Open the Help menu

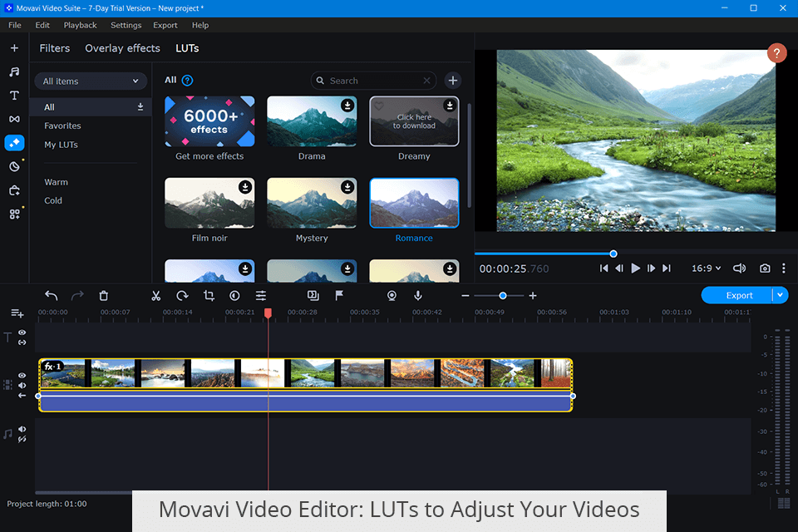[x=200, y=25]
